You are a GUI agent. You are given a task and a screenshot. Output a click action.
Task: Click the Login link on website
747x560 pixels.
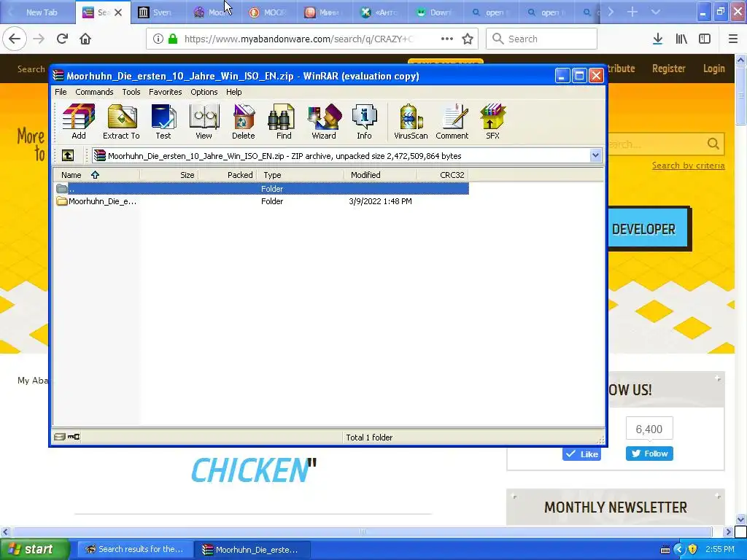point(713,69)
